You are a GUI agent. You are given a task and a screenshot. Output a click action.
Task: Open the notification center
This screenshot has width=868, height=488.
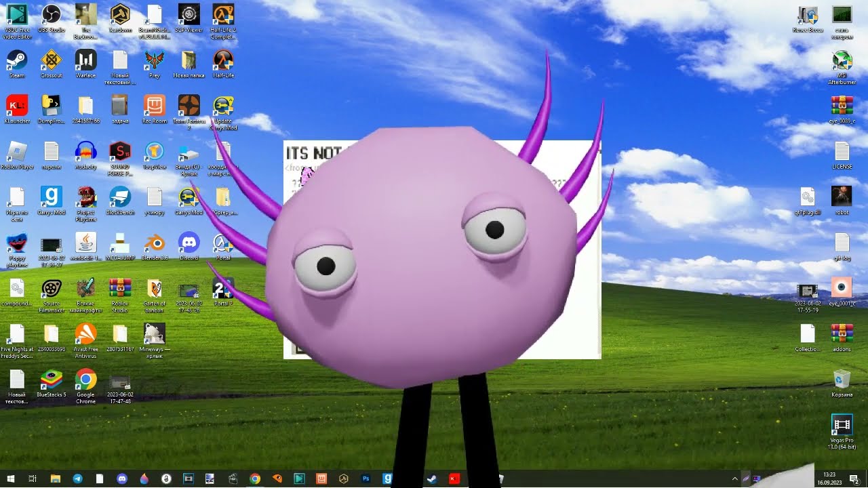click(854, 479)
